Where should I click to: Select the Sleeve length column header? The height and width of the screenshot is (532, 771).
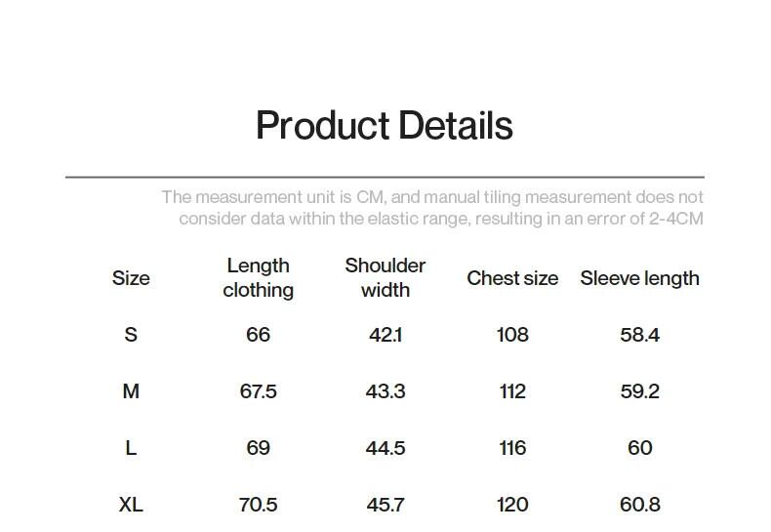click(639, 278)
